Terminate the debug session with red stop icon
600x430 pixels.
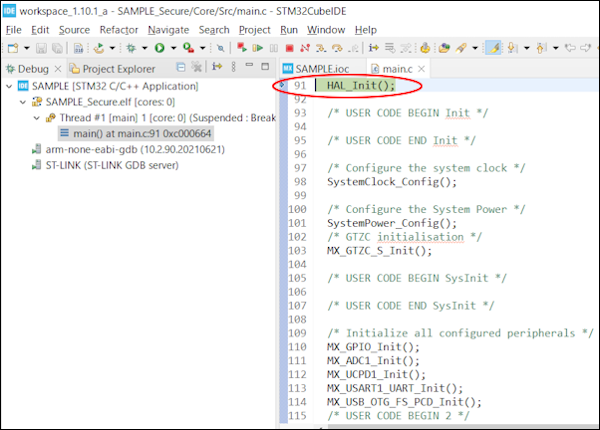coord(289,48)
